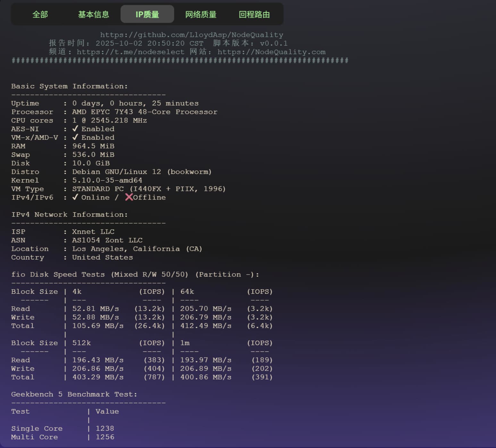Click the 4k total speed 105.69 MB/s
Viewport: 496px width, 448px height.
pyautogui.click(x=98, y=326)
